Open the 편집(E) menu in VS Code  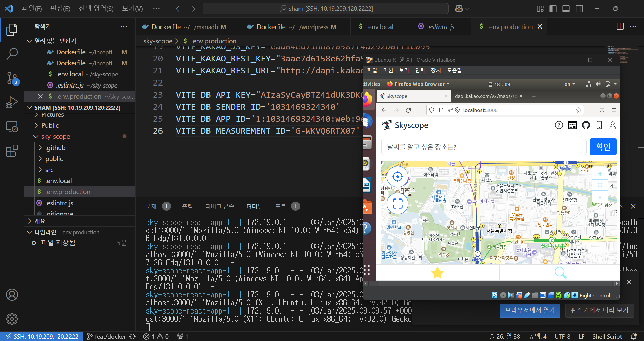[60, 9]
